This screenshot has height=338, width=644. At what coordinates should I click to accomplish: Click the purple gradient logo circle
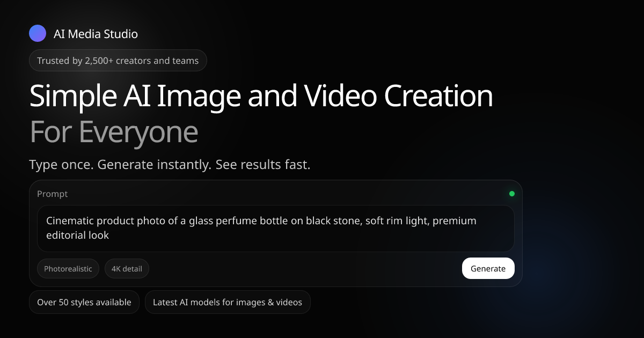pos(38,34)
